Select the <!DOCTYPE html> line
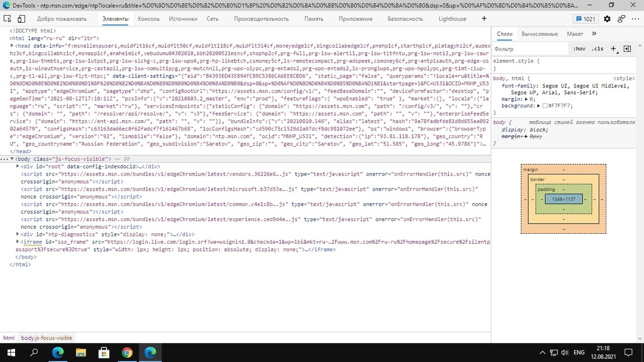Image resolution: width=644 pixels, height=362 pixels. click(33, 31)
